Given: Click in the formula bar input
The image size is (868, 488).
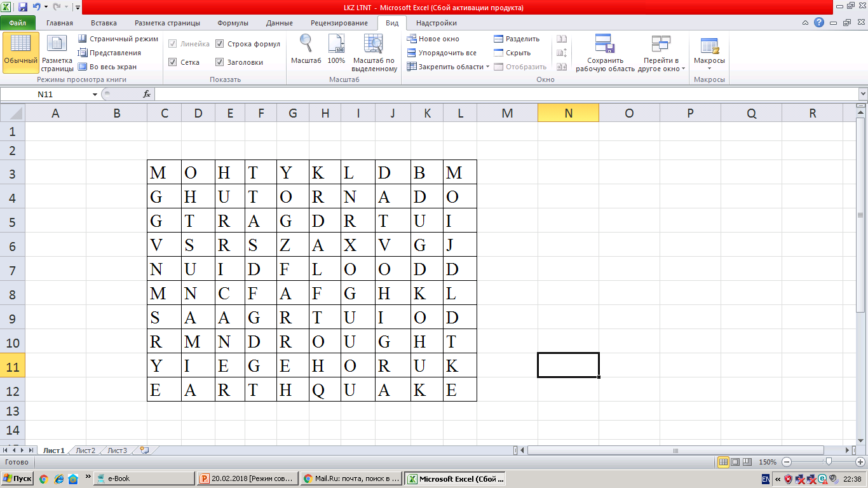Looking at the screenshot, I should coord(506,94).
